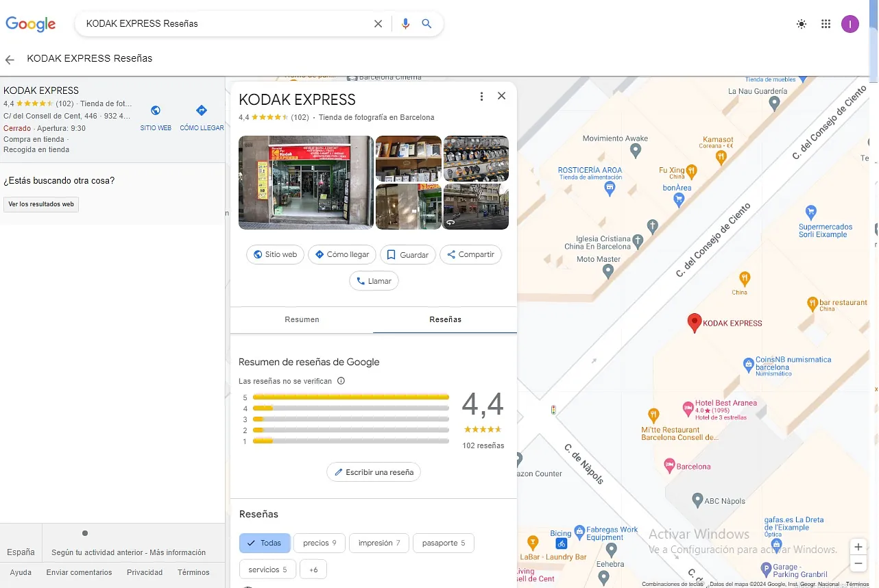The width and height of the screenshot is (879, 588).
Task: Open the Privacidad footer link
Action: click(145, 572)
